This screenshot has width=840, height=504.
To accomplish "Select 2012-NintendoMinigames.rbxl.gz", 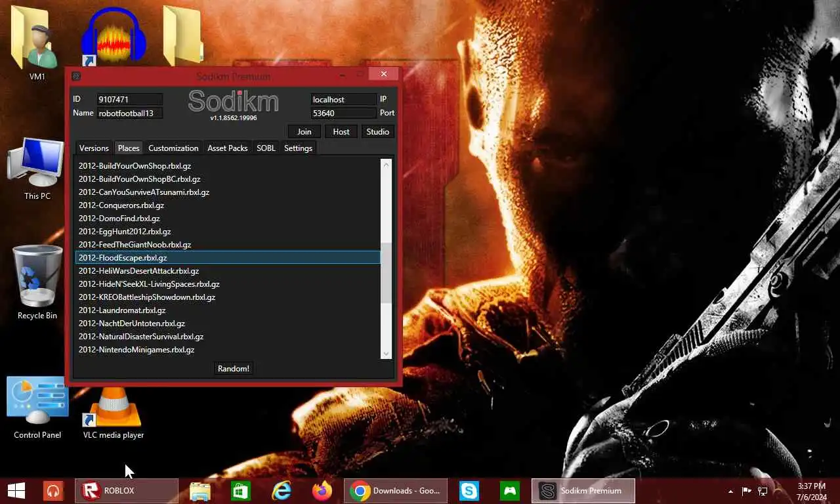I will (x=228, y=350).
